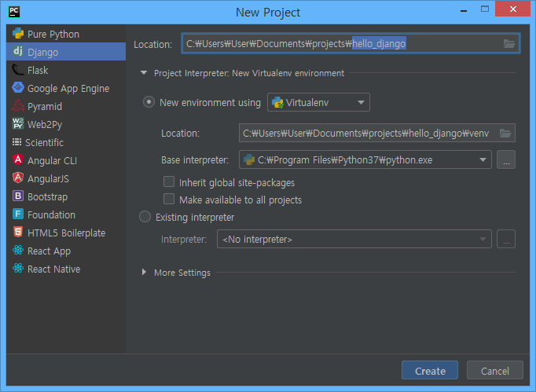Select Pure Python project type
This screenshot has width=536, height=392.
pyautogui.click(x=66, y=34)
